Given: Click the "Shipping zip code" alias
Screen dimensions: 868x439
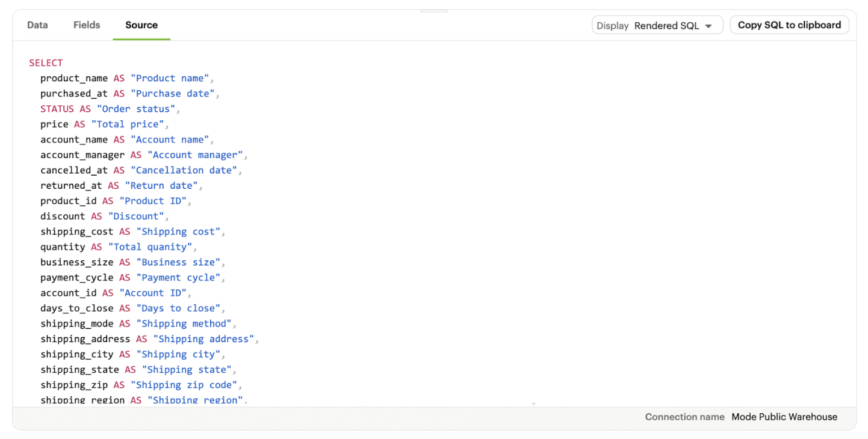Looking at the screenshot, I should [184, 385].
